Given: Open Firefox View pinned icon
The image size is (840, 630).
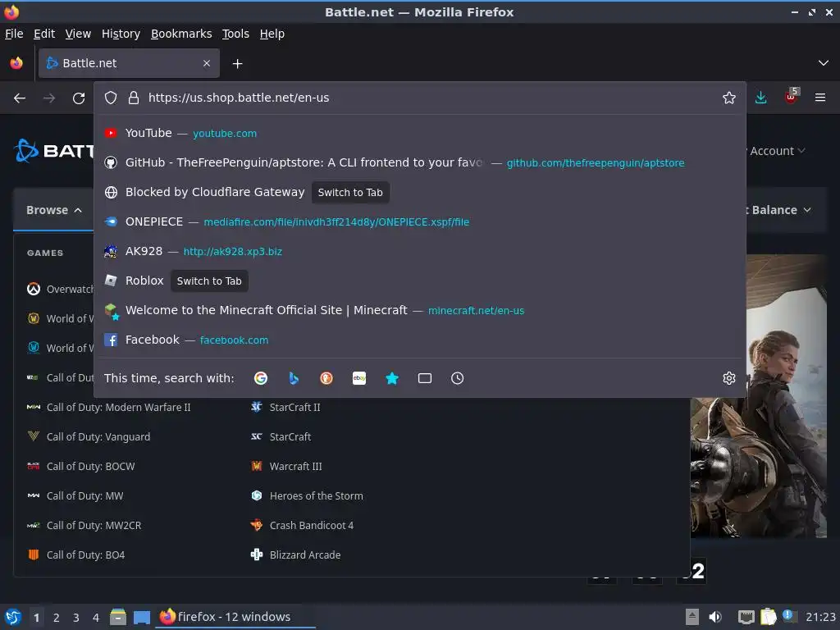Looking at the screenshot, I should [x=16, y=63].
